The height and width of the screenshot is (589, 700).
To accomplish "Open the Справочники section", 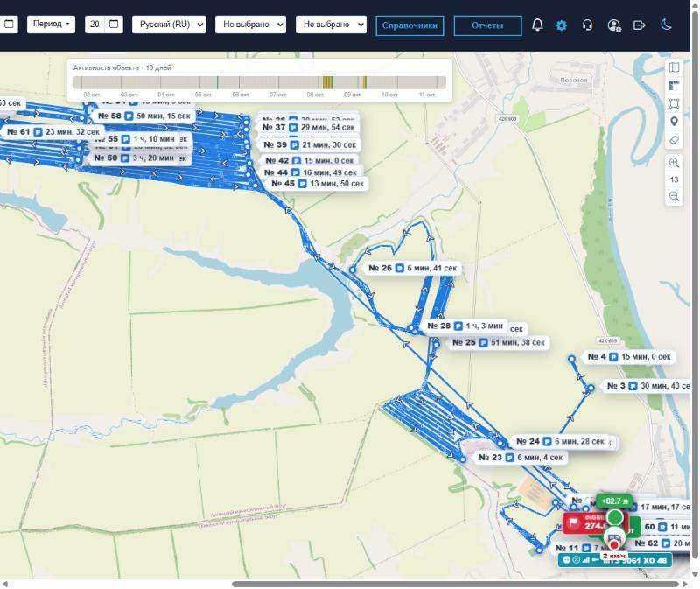I will coord(409,25).
